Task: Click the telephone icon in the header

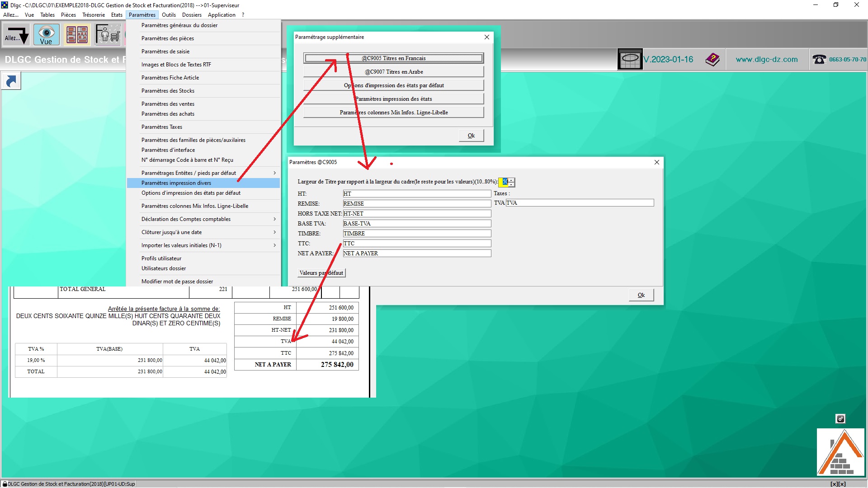Action: coord(819,59)
